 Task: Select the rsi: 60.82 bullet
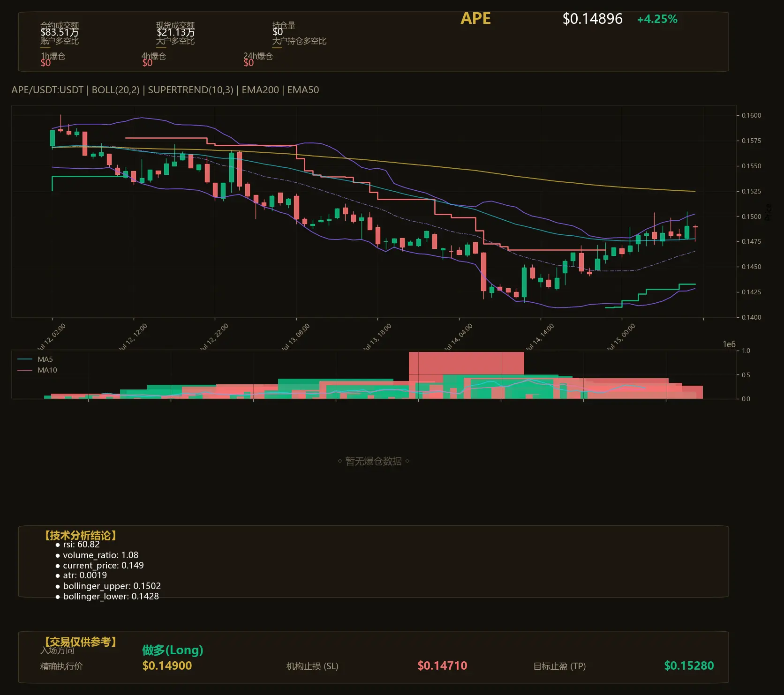coord(77,545)
